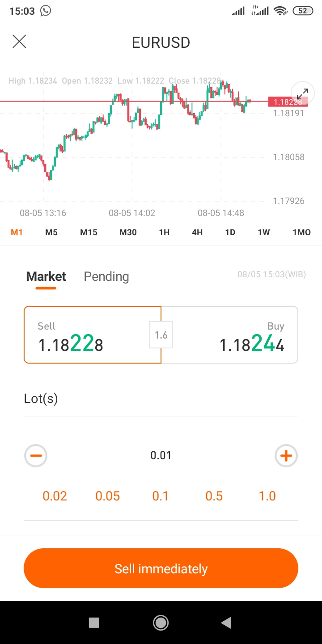
Task: Select the Buy price box
Action: [x=229, y=335]
